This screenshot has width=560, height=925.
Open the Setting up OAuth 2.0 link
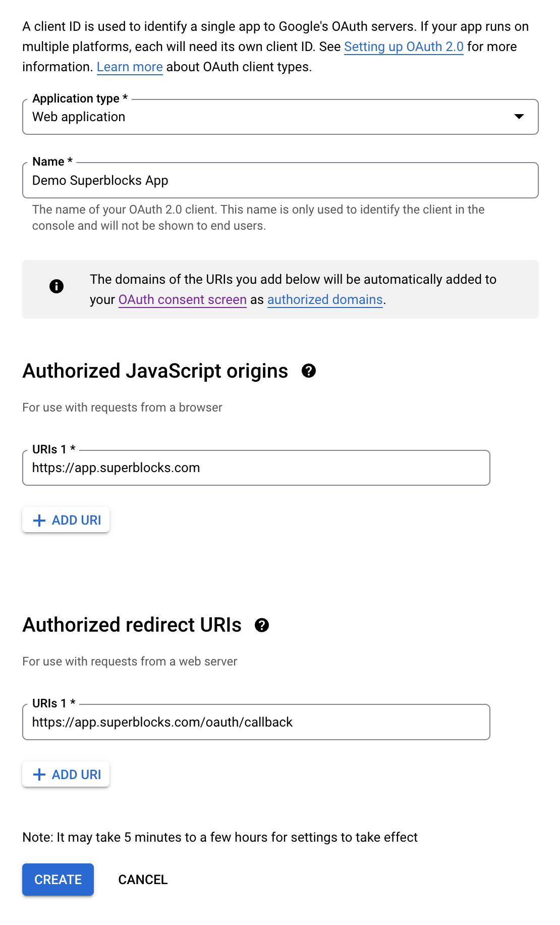[x=404, y=46]
